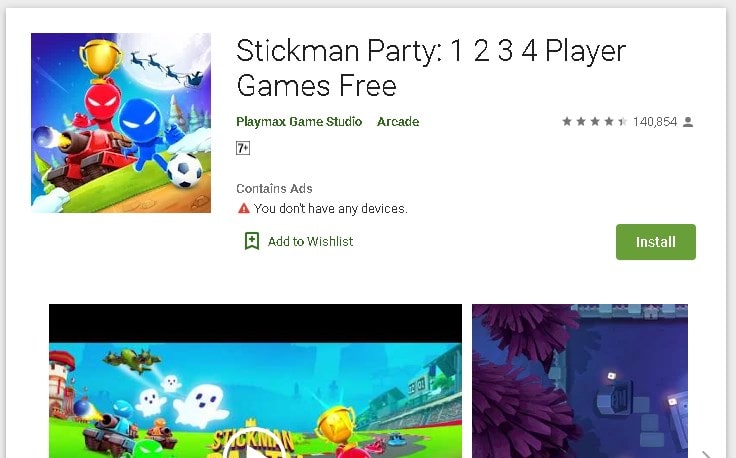Click the person icon beside review count

click(x=688, y=122)
